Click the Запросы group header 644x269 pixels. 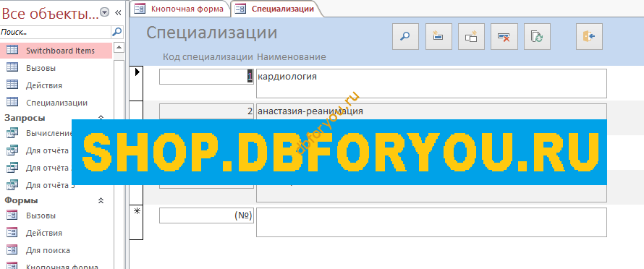tap(25, 118)
